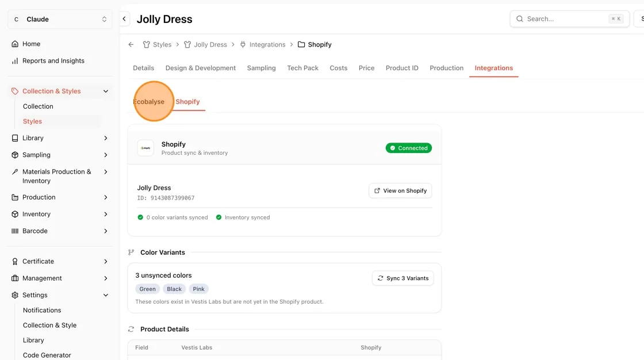Select the Integrations tab
Viewport: 644px width, 360px height.
click(494, 68)
